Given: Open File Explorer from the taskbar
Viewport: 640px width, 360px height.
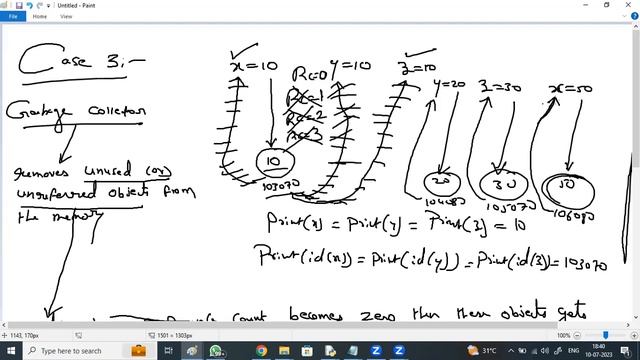Looking at the screenshot, I should pyautogui.click(x=284, y=351).
